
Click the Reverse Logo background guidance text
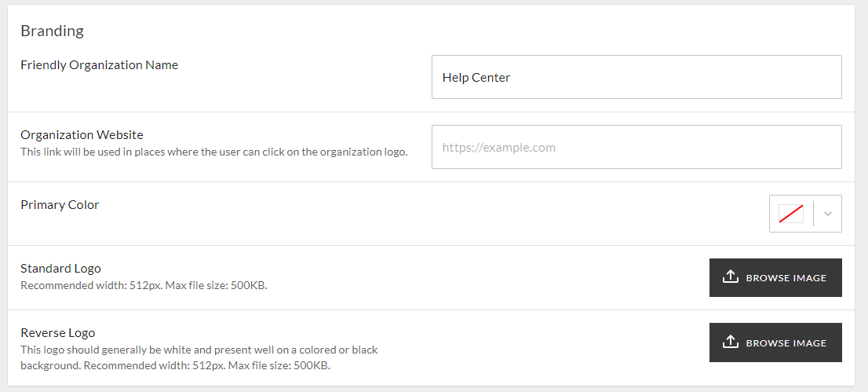[199, 357]
